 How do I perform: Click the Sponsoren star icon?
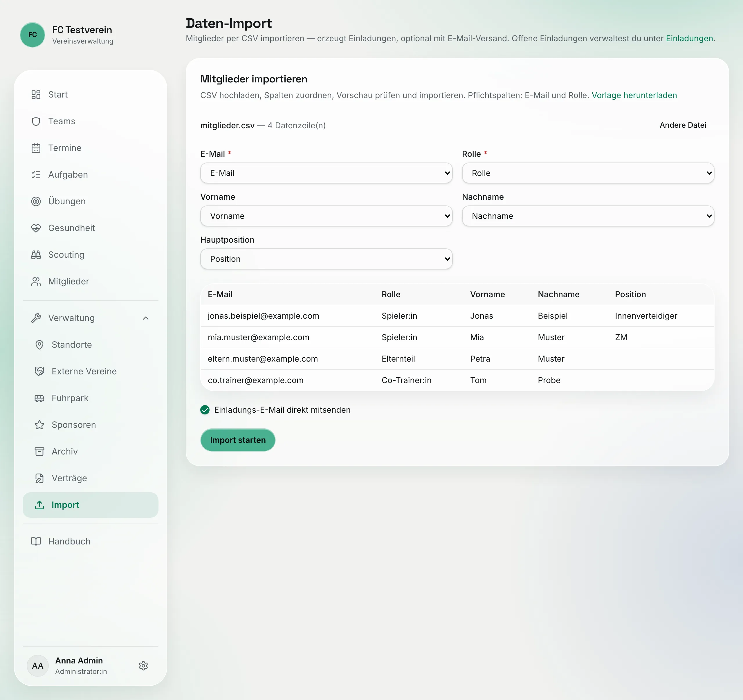point(39,425)
